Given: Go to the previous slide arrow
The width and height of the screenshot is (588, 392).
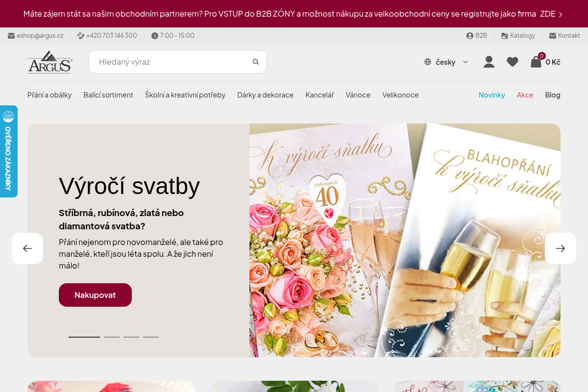Looking at the screenshot, I should [27, 248].
